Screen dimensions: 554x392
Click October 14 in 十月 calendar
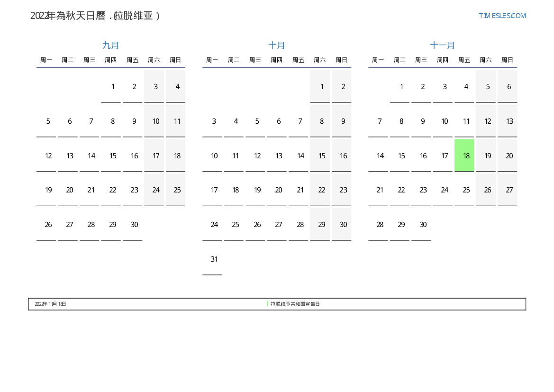coord(300,156)
